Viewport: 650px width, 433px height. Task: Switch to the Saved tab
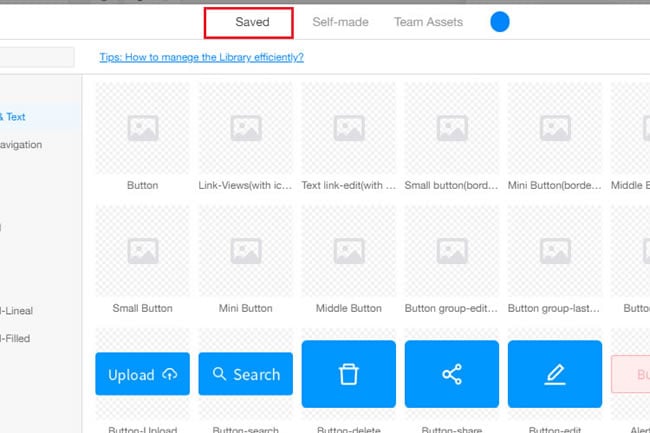[252, 22]
